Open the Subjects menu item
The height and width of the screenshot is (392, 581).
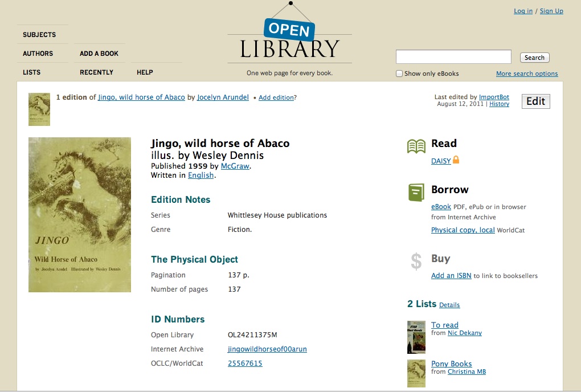click(39, 35)
